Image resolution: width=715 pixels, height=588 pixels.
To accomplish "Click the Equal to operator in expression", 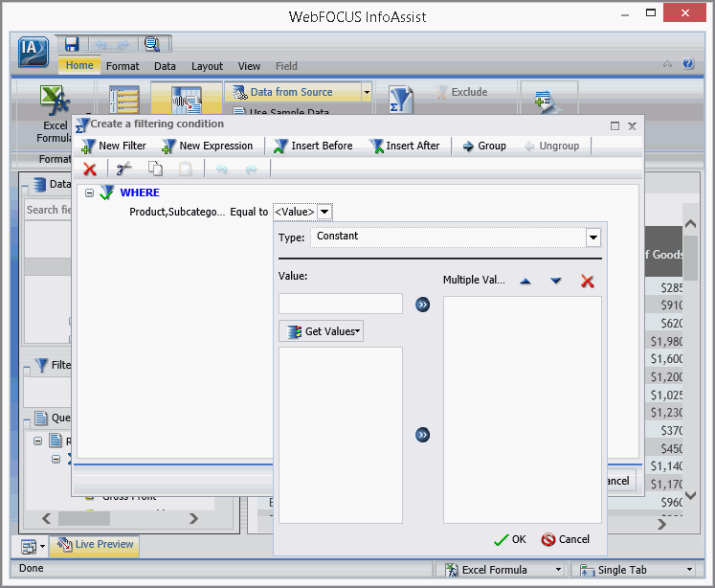I will pyautogui.click(x=249, y=212).
